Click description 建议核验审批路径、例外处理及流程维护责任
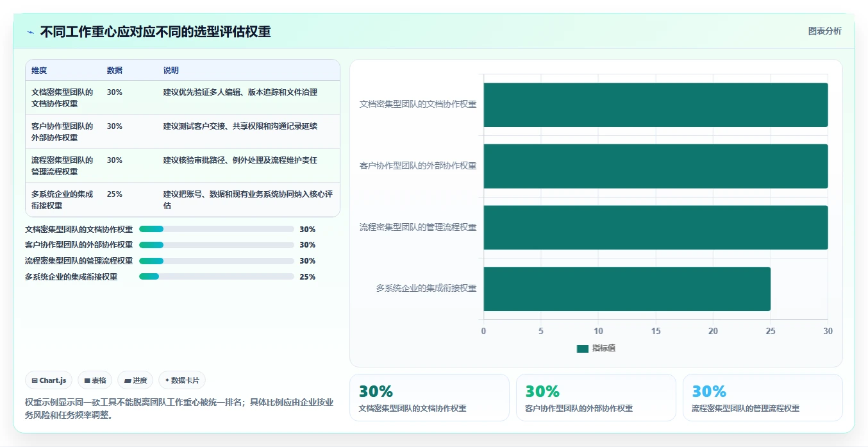Screen dimensions: 868x447 pyautogui.click(x=240, y=160)
